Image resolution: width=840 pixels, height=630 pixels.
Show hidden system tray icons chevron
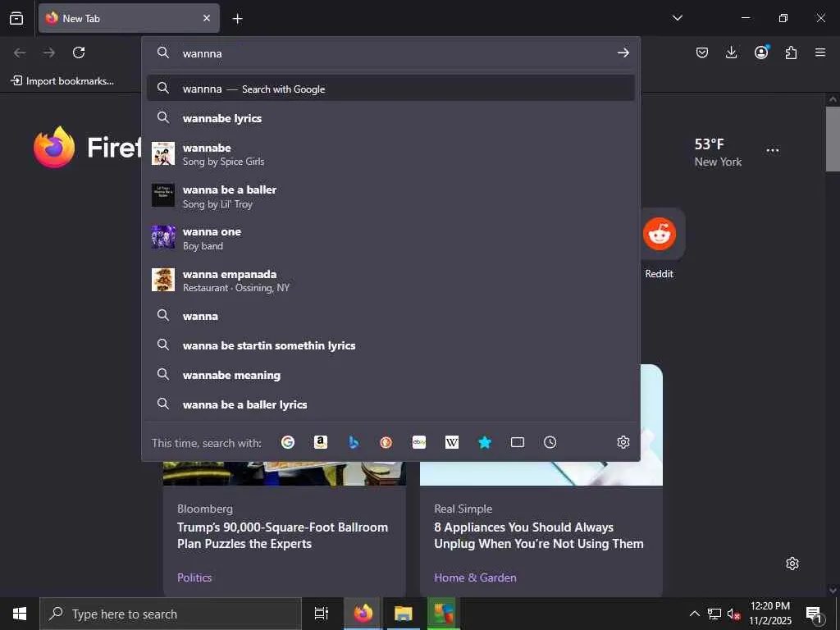pyautogui.click(x=694, y=614)
